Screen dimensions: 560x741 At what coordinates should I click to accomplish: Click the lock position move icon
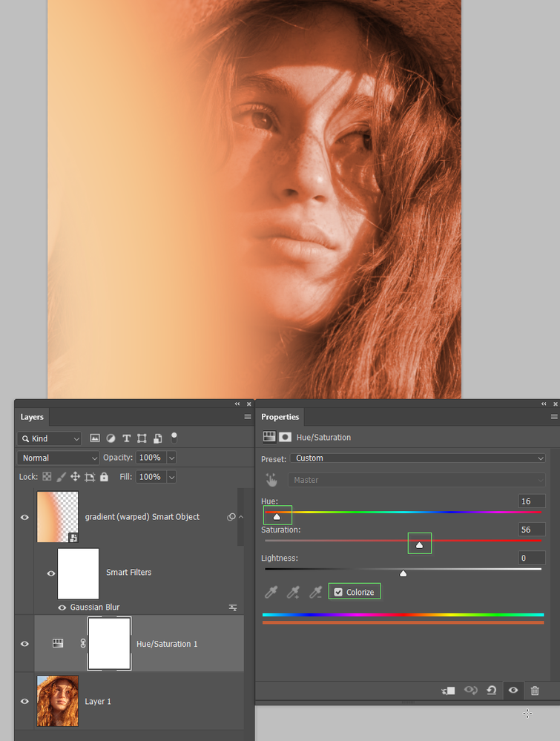point(75,477)
